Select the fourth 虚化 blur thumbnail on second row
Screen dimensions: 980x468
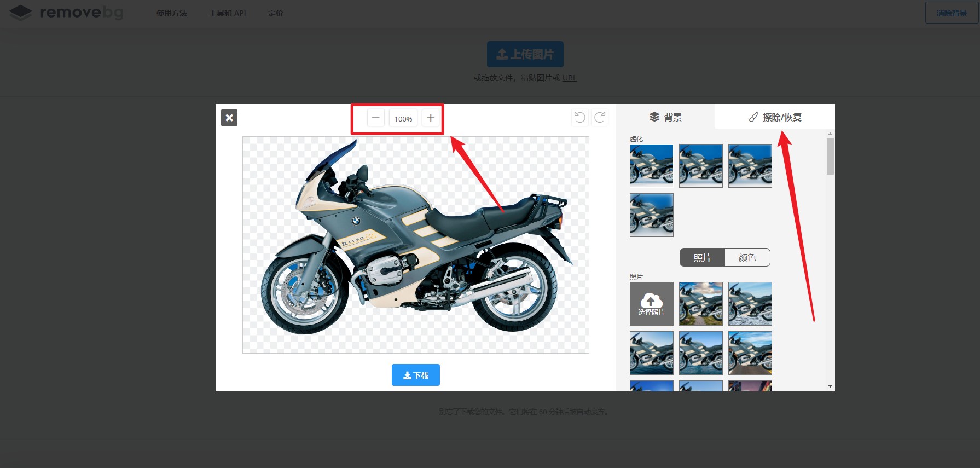[652, 215]
